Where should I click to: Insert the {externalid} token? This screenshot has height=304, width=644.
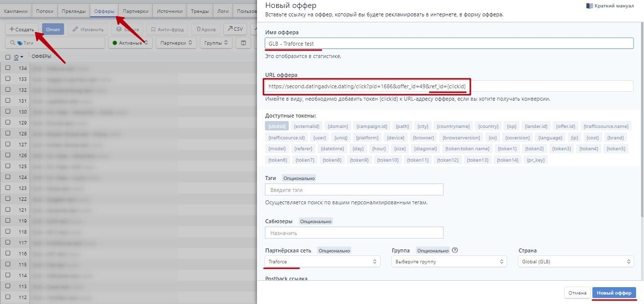307,126
